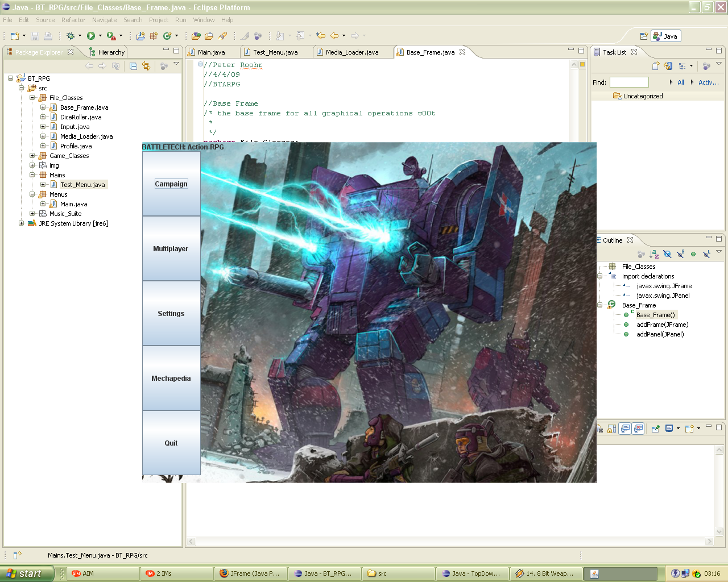Collapse the BT_RPG project node
The image size is (728, 582).
pos(10,78)
